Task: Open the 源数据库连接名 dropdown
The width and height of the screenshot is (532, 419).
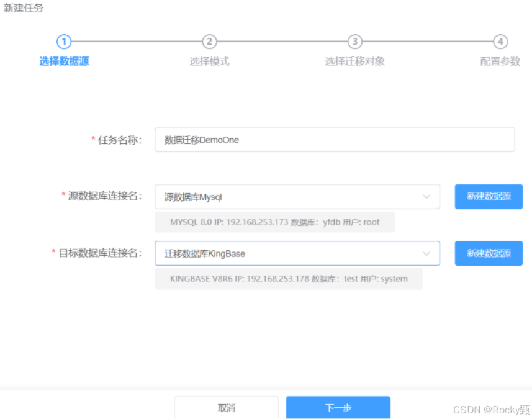Action: tap(297, 197)
